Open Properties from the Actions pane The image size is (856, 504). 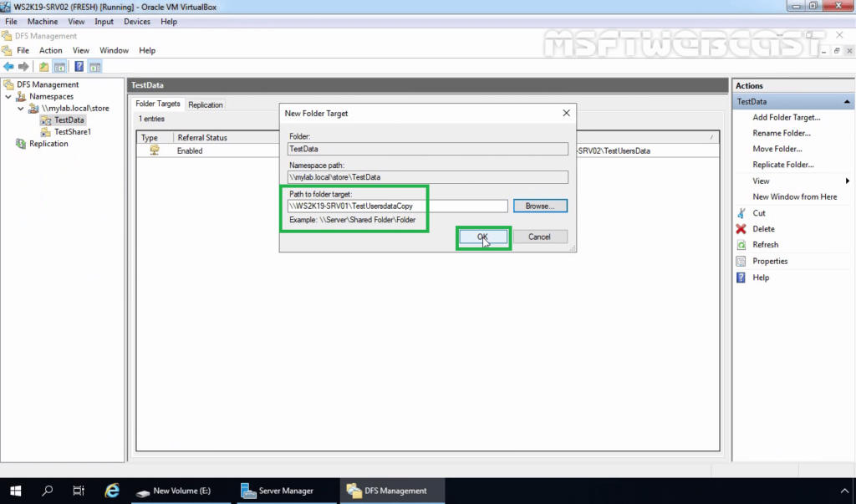(x=770, y=261)
